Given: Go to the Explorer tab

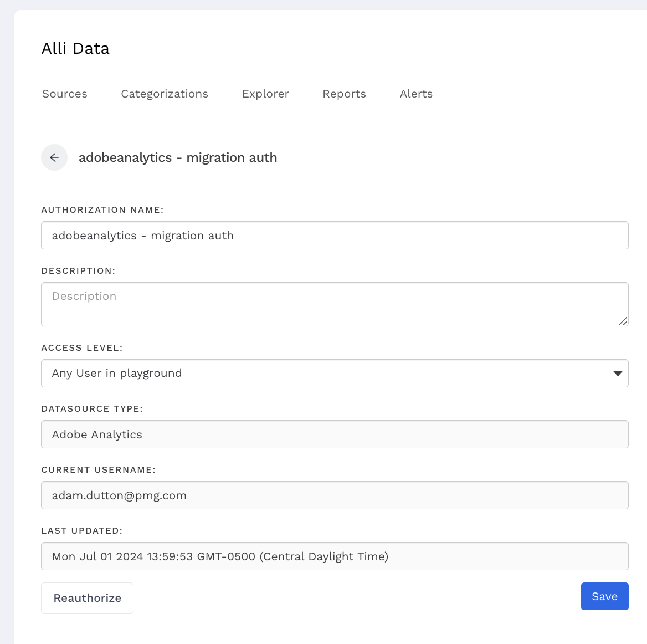Looking at the screenshot, I should pyautogui.click(x=265, y=94).
